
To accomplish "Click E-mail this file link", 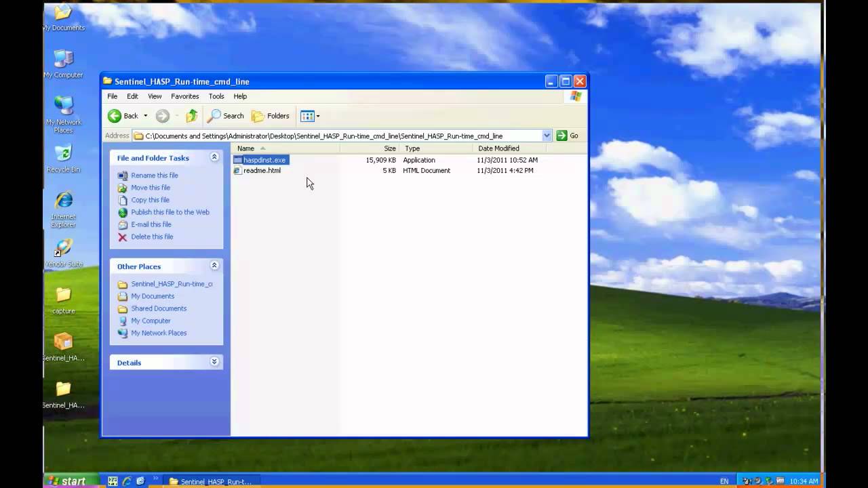I will tap(151, 224).
